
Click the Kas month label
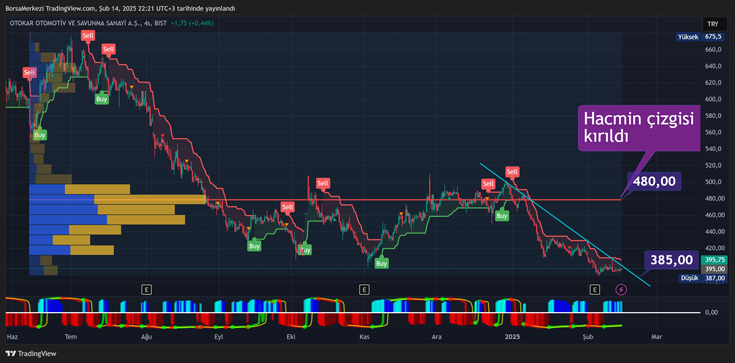[x=364, y=336]
